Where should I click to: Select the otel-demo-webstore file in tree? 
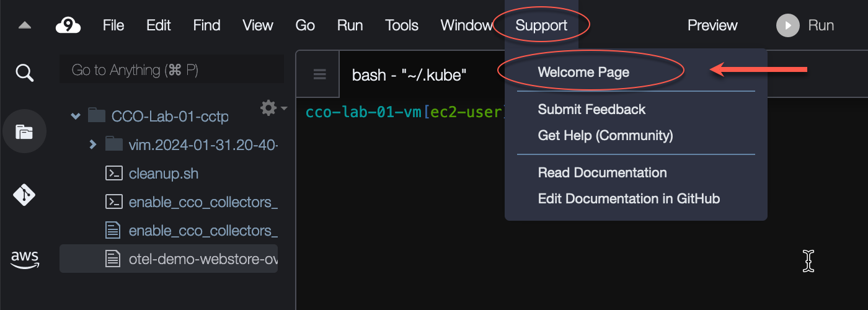click(202, 259)
